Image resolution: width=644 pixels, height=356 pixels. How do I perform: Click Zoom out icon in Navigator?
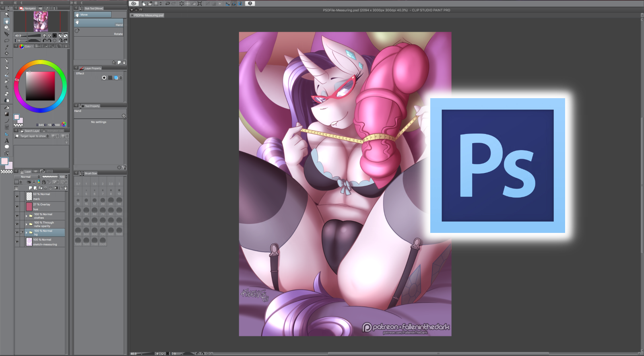(x=44, y=35)
